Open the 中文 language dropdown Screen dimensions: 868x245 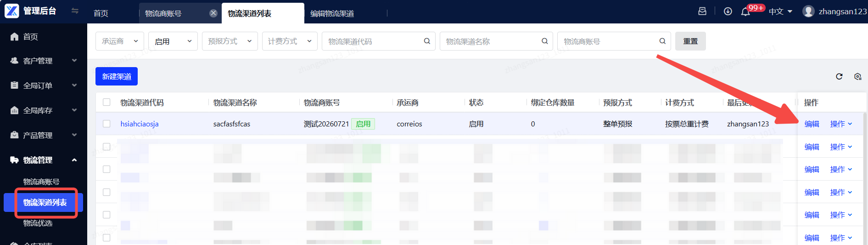[x=780, y=11]
